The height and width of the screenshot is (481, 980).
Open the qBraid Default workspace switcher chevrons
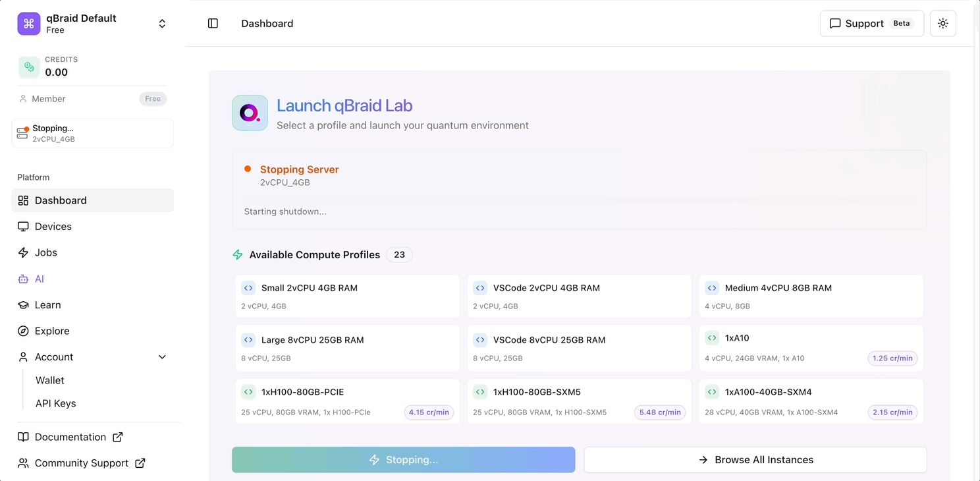162,24
